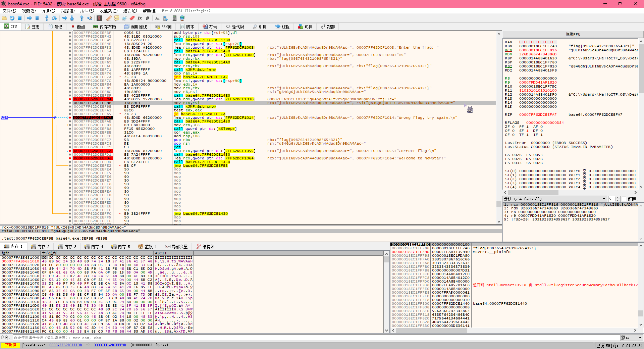This screenshot has height=349, width=644.
Task: Open the calculator icon in toolbar
Action: click(x=174, y=18)
